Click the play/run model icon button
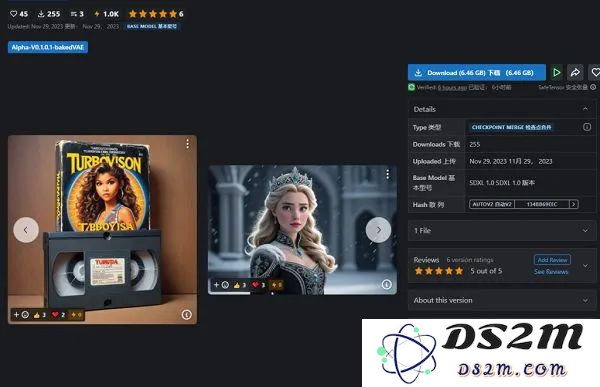 556,72
